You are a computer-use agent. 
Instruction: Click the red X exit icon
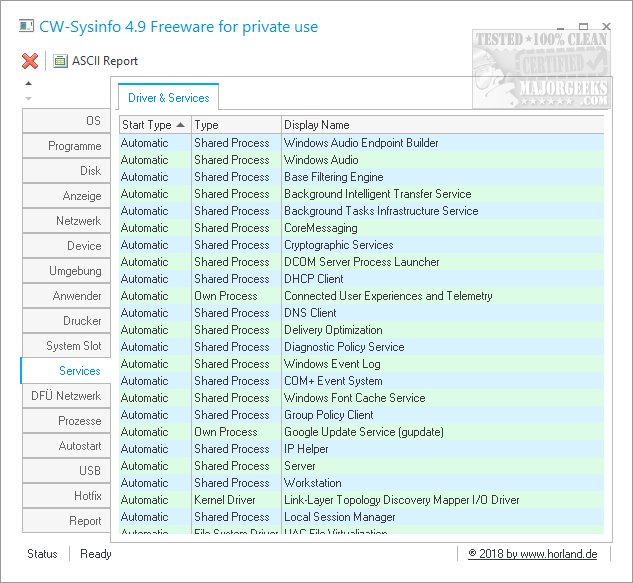pos(30,61)
